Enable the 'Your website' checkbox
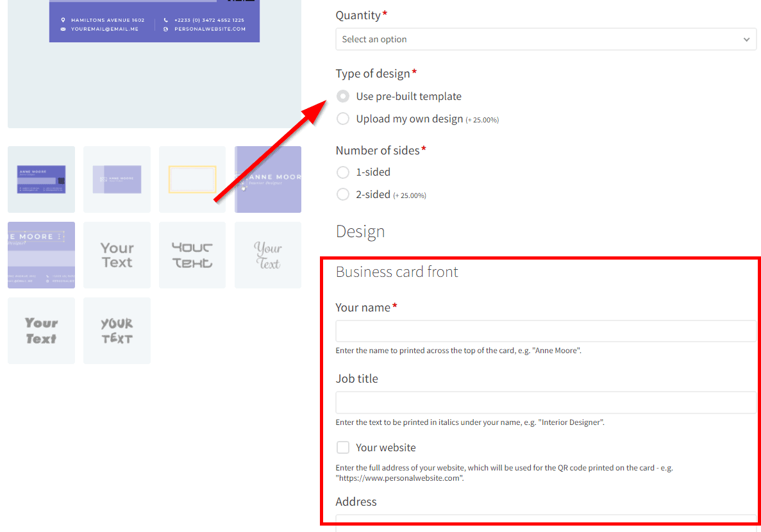The image size is (761, 532). point(344,447)
